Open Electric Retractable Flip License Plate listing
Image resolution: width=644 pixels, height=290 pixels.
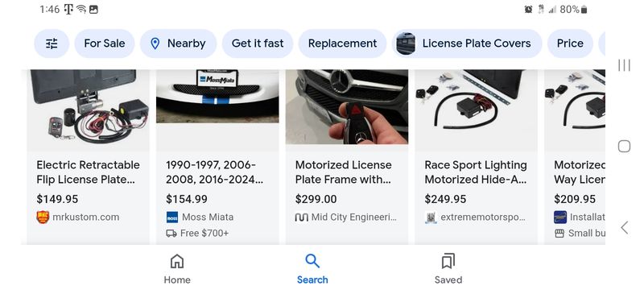[88, 172]
